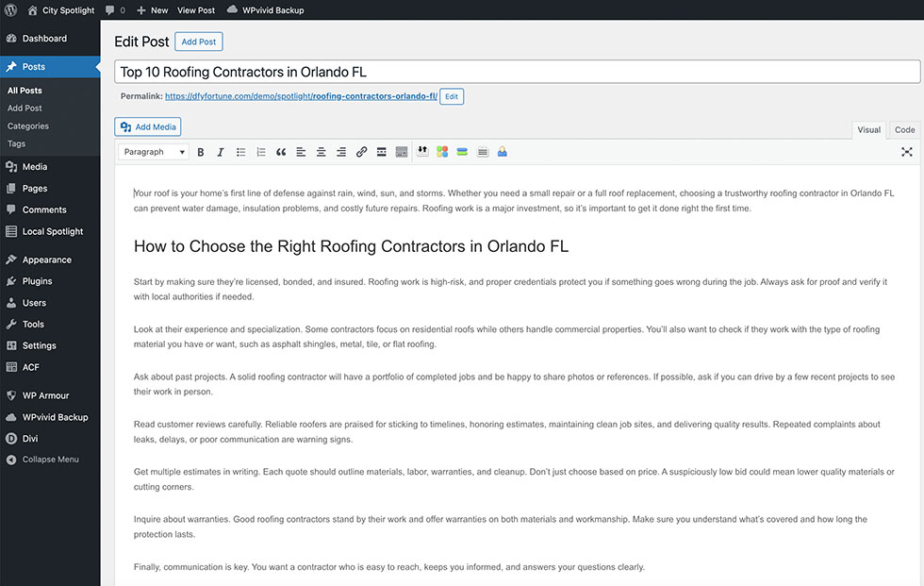This screenshot has height=586, width=924.
Task: Toggle the editor toolbar kitchen sink
Action: (x=402, y=152)
